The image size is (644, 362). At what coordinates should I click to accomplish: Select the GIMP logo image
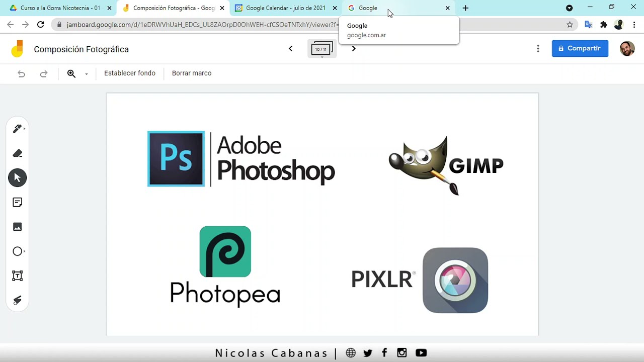click(x=446, y=165)
